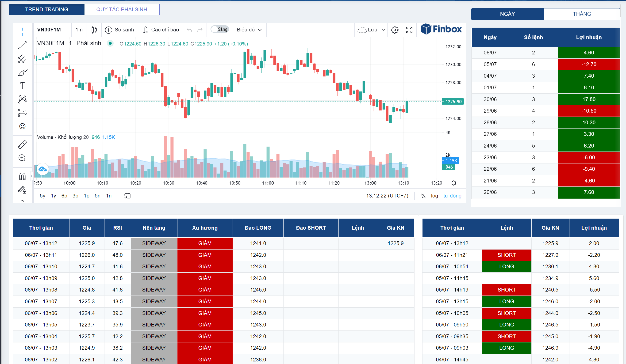626x364 pixels.
Task: Select the crosshair cursor tool
Action: coord(22,32)
